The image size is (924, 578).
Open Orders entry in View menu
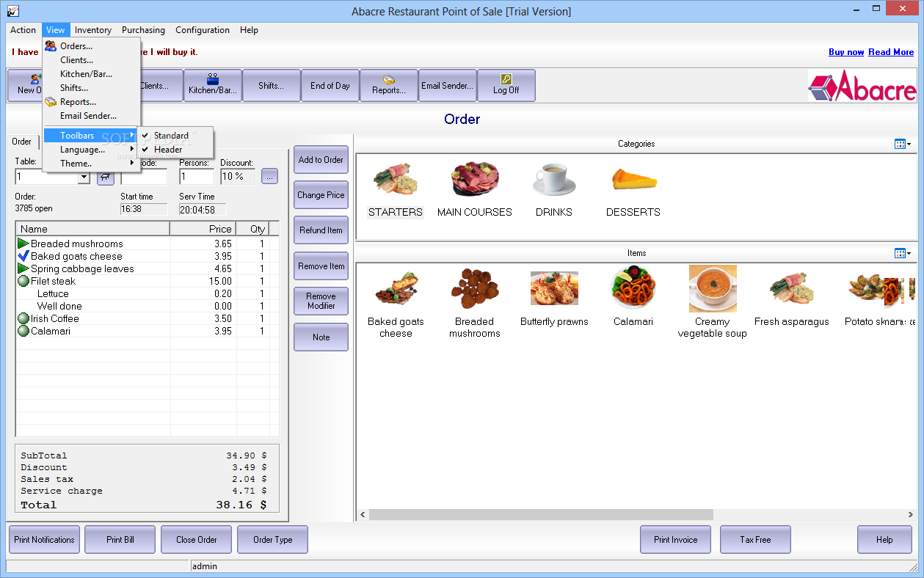click(x=91, y=46)
